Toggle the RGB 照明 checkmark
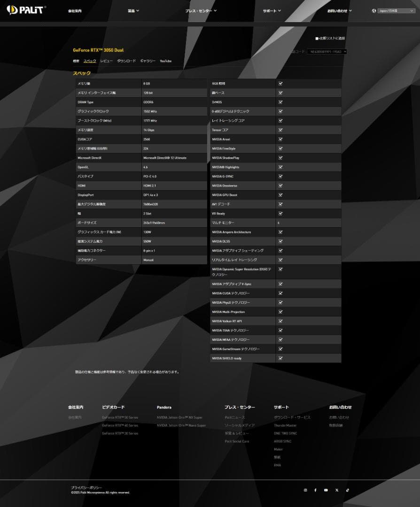Viewport: 420px width, 507px height. point(280,84)
